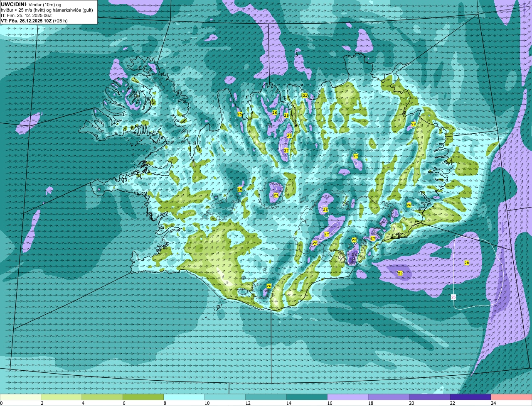The height and width of the screenshot is (406, 532).
Task: Pick the legend swatch between 10 and 12
Action: 226,397
